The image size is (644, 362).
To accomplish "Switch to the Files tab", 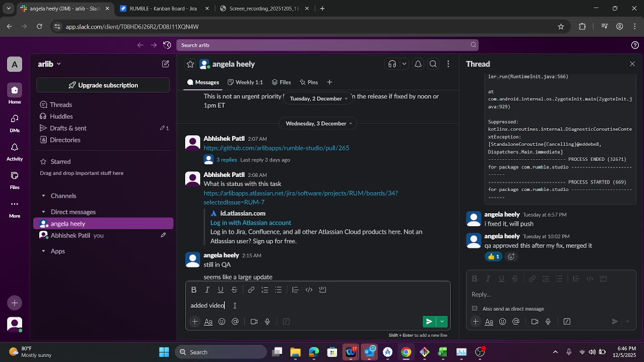I will click(281, 82).
